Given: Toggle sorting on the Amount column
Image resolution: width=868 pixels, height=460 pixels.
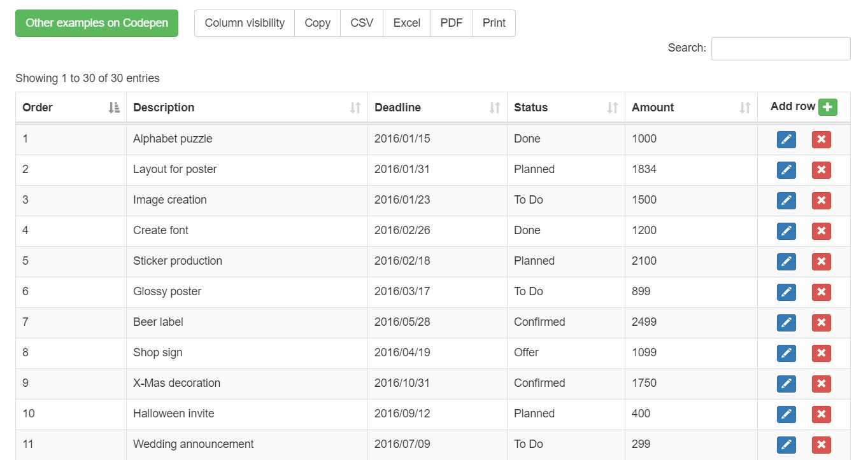Looking at the screenshot, I should point(744,108).
